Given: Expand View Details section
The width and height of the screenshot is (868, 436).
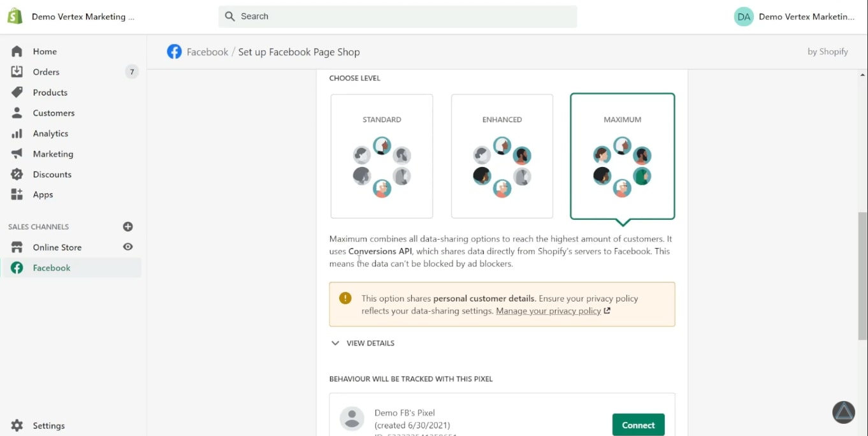Looking at the screenshot, I should click(x=363, y=343).
